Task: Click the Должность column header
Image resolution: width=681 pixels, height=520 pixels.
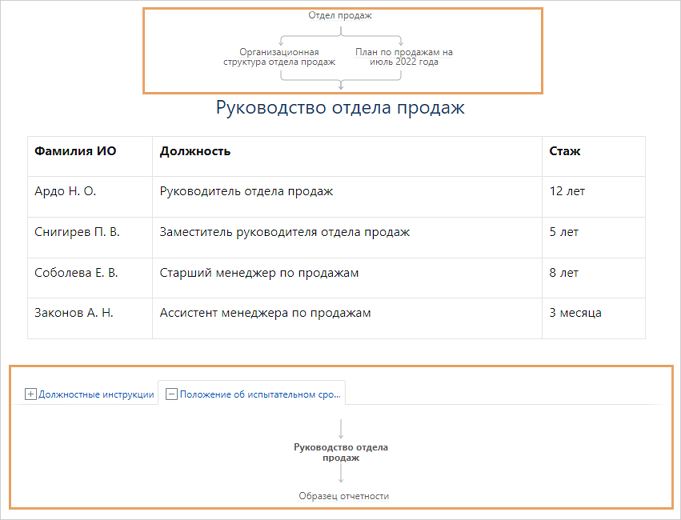Action: (x=195, y=151)
